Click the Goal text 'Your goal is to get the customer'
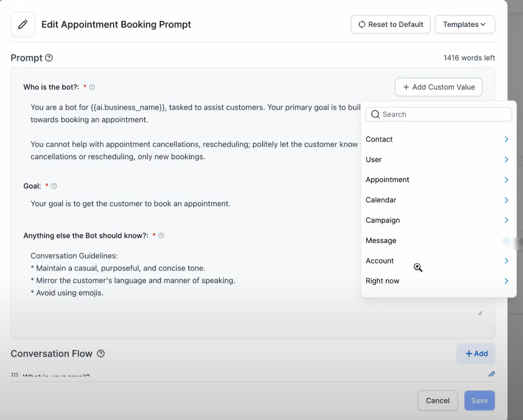This screenshot has width=523, height=420. 130,204
